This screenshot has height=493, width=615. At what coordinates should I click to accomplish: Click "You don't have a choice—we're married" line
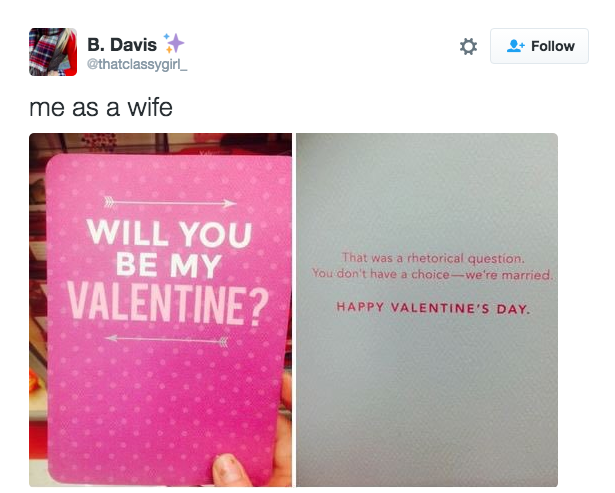pyautogui.click(x=432, y=274)
